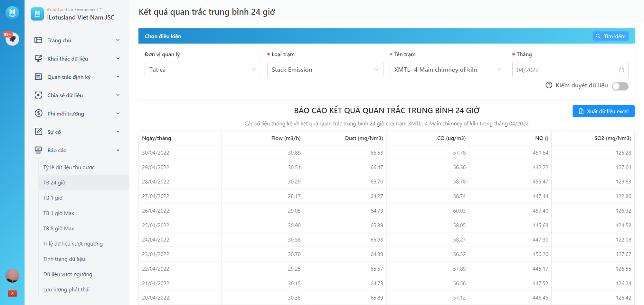This screenshot has height=305, width=644.
Task: Toggle the Kiểm duyệt dữ liệu switch
Action: (620, 86)
